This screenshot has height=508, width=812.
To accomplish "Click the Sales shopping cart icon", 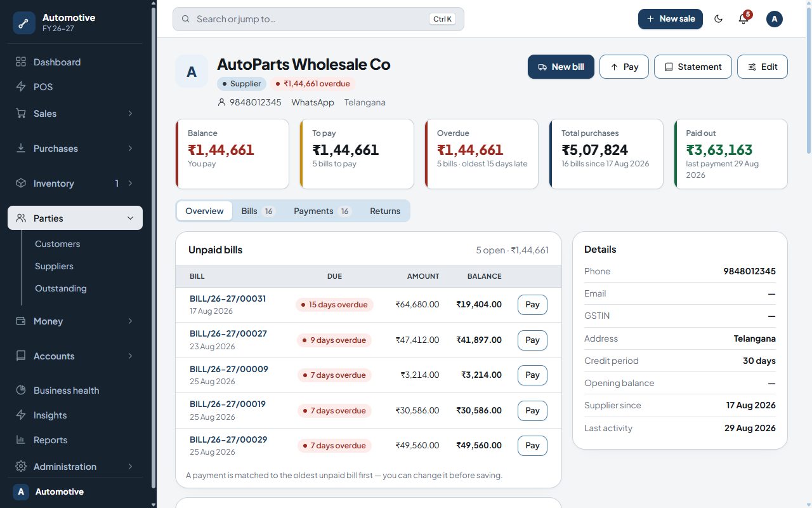I will coord(21,114).
